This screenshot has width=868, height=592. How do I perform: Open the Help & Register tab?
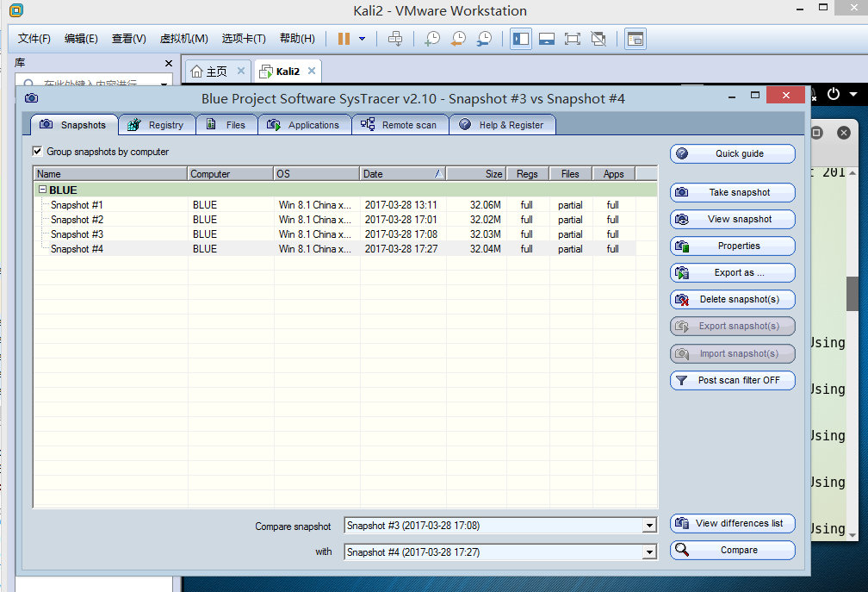pyautogui.click(x=502, y=125)
